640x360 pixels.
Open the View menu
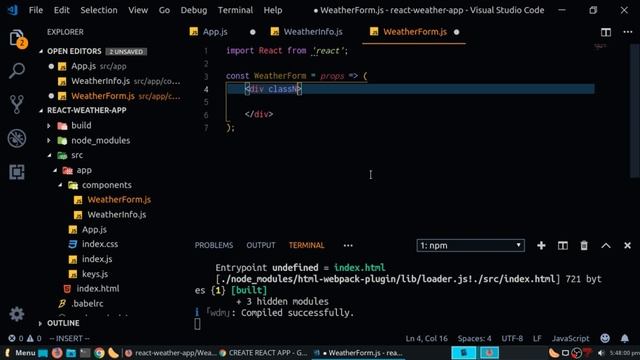tap(138, 10)
